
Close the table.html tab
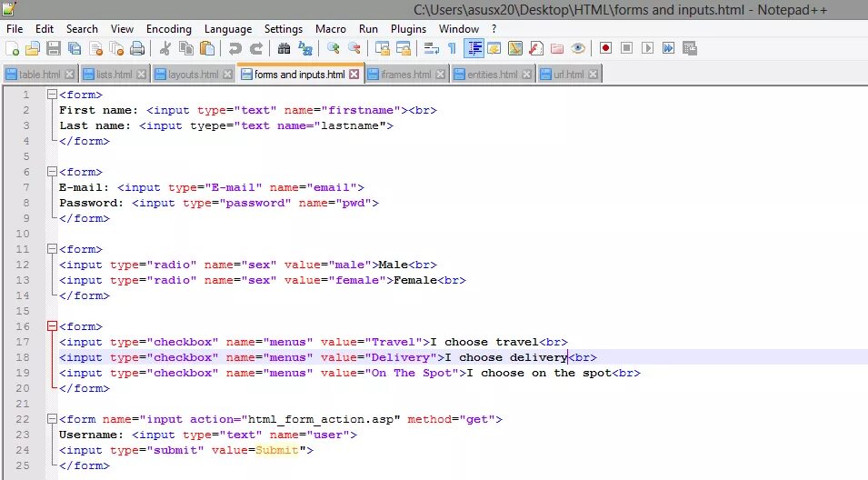[69, 75]
